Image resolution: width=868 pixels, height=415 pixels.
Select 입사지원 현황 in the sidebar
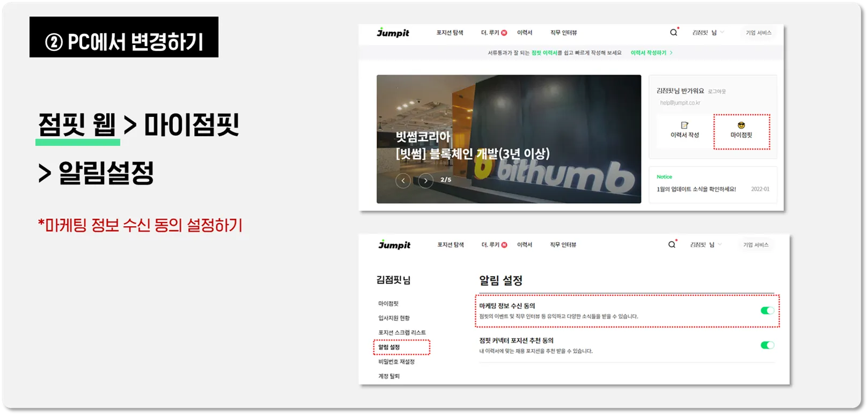[394, 318]
